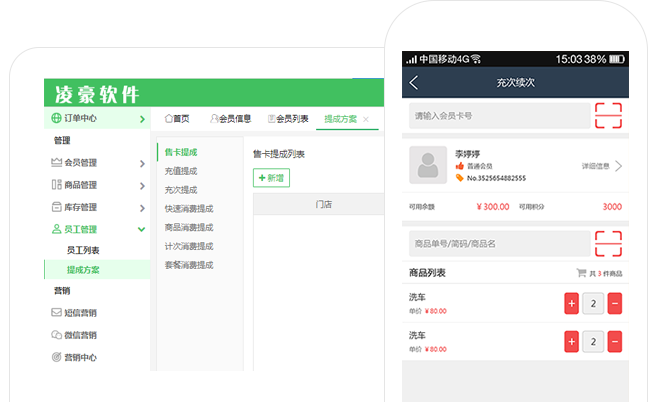660x402 pixels.
Task: Select 商品消费提成 option
Action: (x=189, y=227)
